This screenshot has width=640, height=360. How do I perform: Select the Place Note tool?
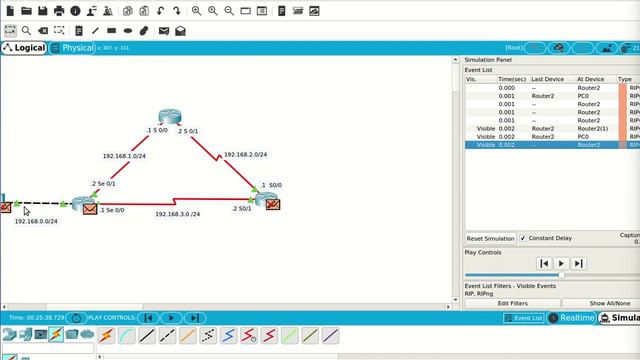tap(79, 31)
